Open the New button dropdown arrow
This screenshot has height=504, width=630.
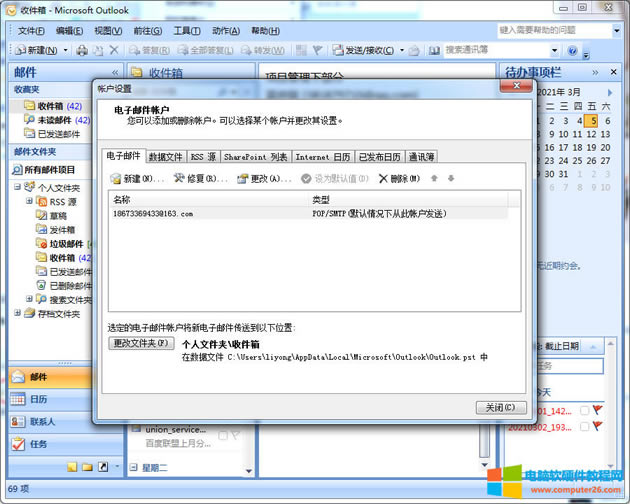click(65, 50)
